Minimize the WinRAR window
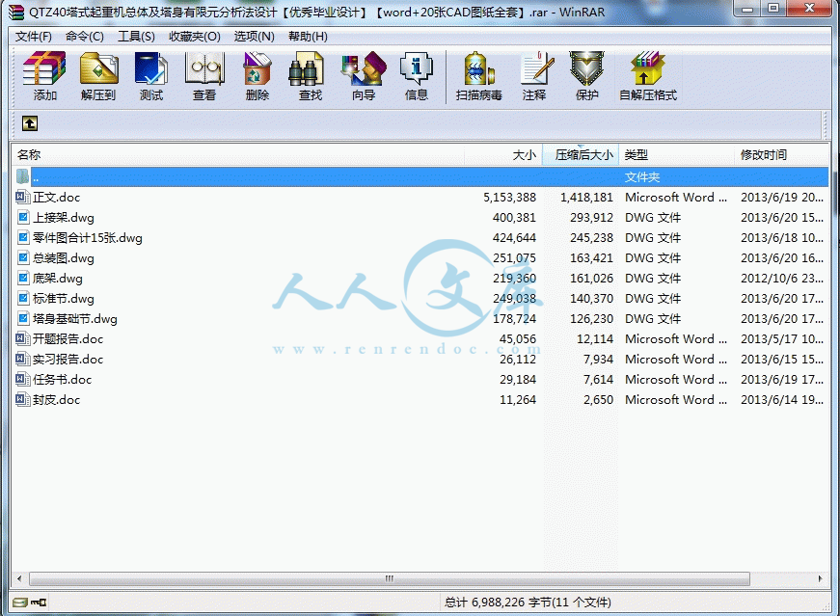The image size is (840, 616). click(x=747, y=9)
